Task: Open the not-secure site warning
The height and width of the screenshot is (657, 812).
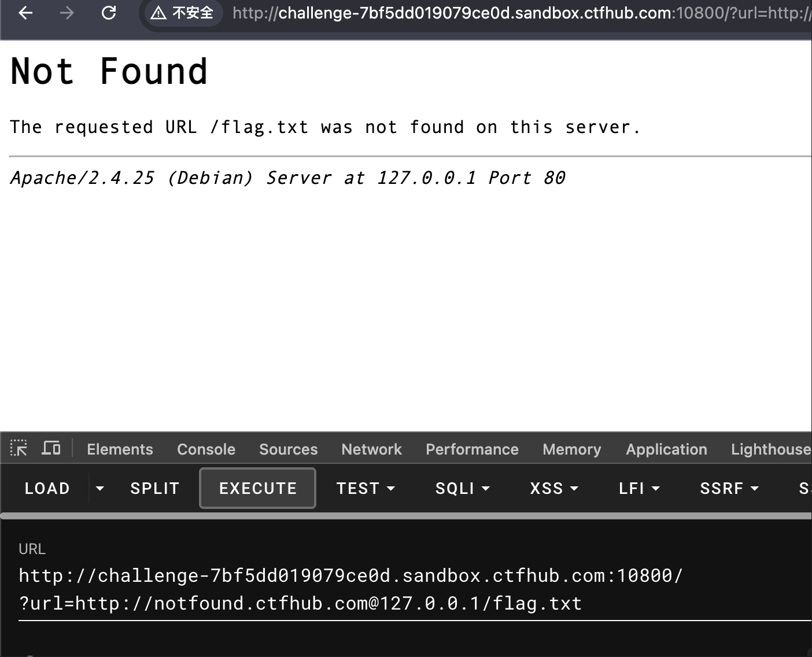Action: click(x=182, y=13)
